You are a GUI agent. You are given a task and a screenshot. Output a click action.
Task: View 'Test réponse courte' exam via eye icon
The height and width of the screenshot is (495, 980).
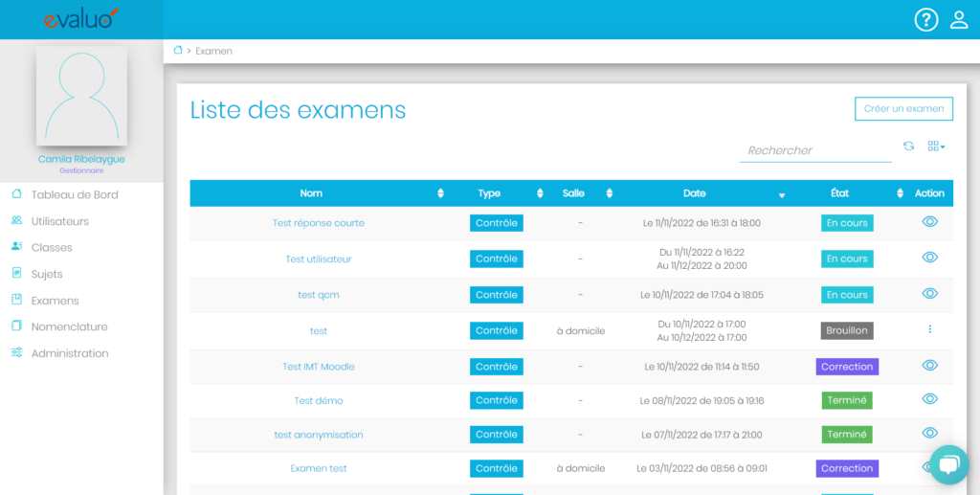click(x=929, y=222)
